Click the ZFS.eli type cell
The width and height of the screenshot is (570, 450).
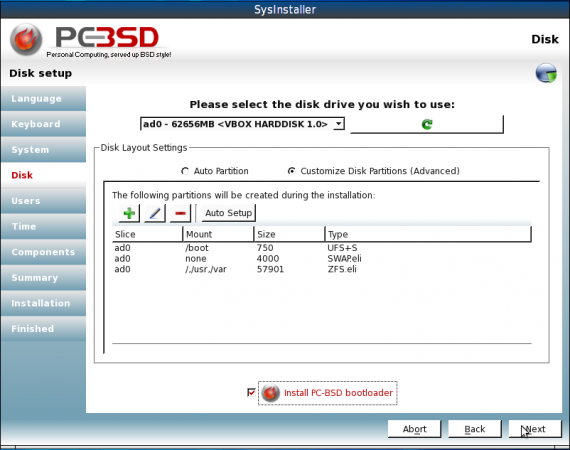[x=342, y=269]
